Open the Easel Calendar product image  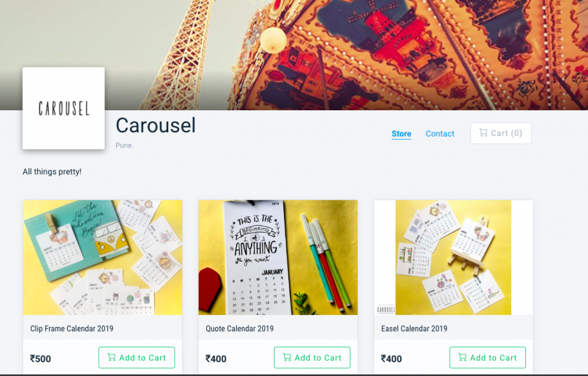454,258
